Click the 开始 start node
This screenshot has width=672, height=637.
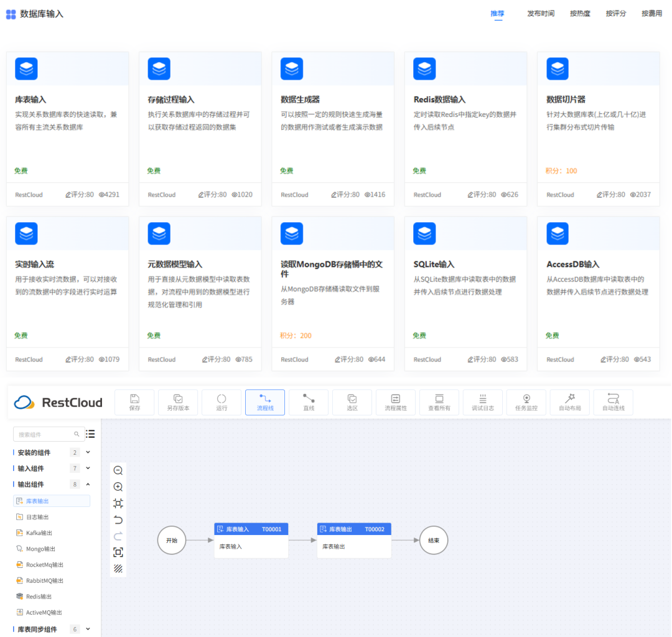coord(172,540)
